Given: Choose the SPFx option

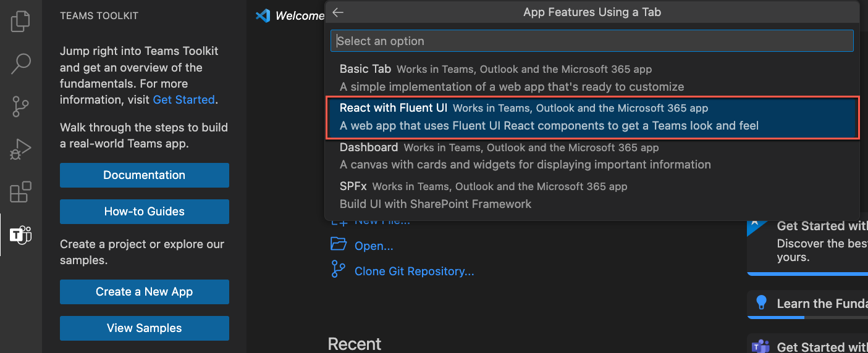Looking at the screenshot, I should pyautogui.click(x=592, y=194).
